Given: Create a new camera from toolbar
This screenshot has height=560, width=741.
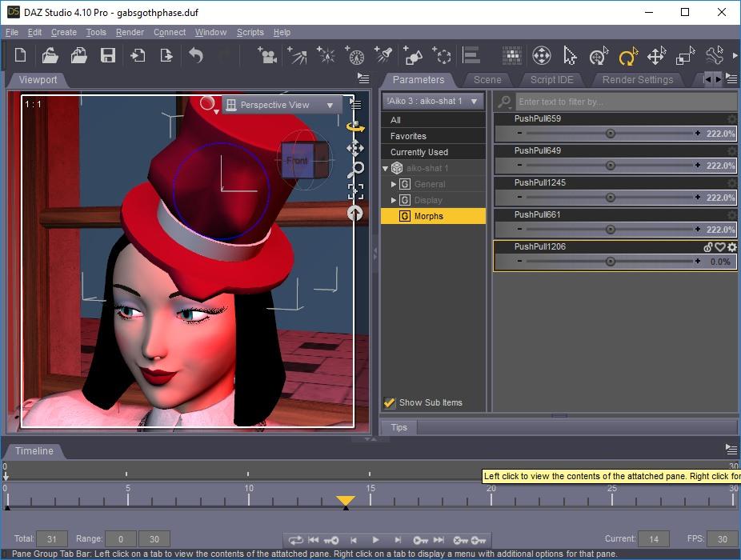Looking at the screenshot, I should coord(267,55).
